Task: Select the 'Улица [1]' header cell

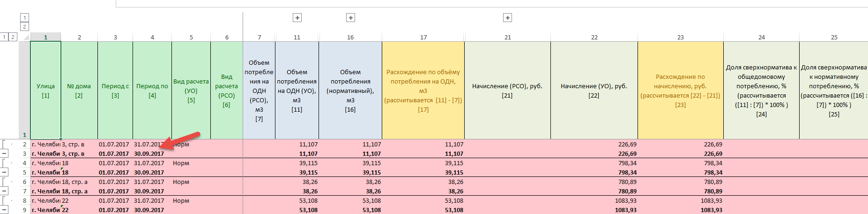Action: click(45, 90)
